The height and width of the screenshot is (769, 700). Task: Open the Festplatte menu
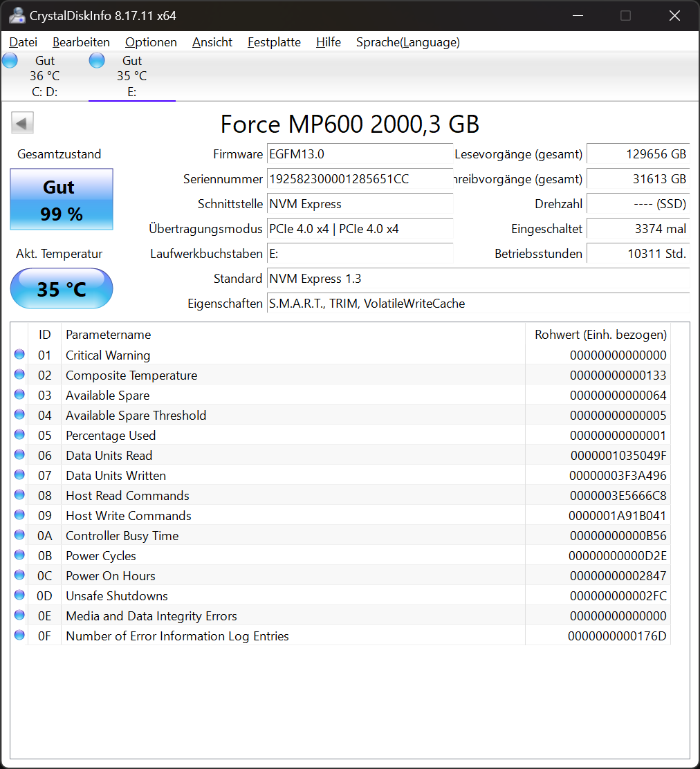(x=274, y=42)
